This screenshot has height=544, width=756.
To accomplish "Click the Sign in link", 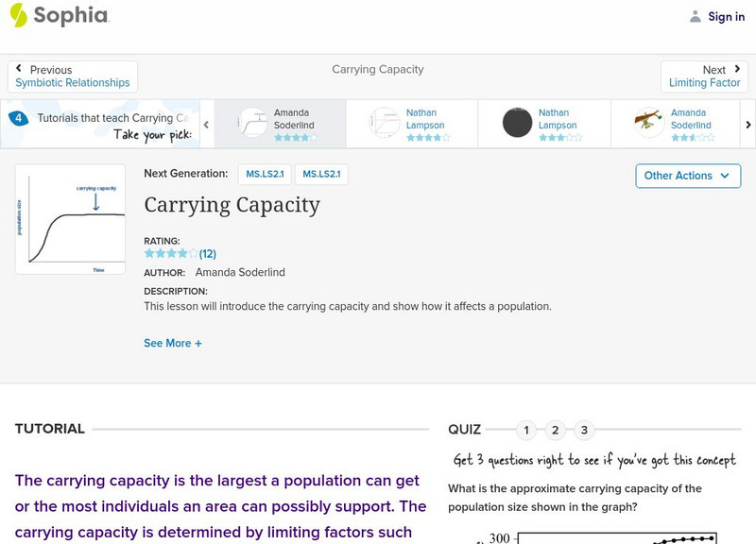I will [x=726, y=16].
